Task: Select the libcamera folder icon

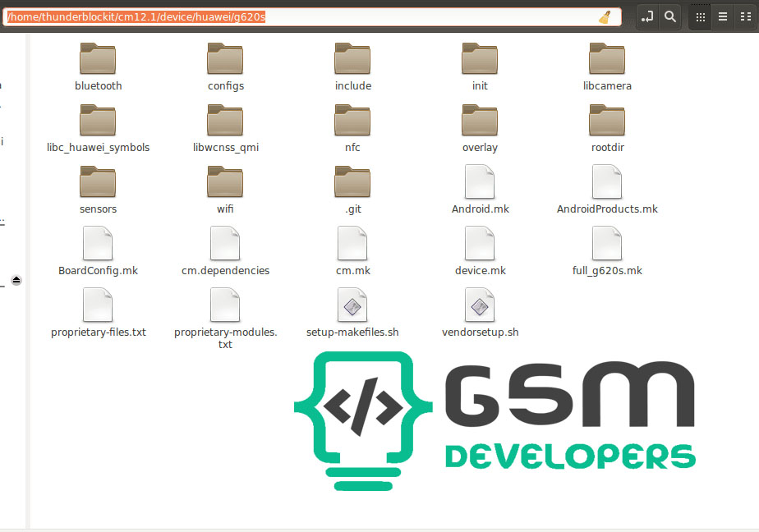Action: (x=607, y=58)
